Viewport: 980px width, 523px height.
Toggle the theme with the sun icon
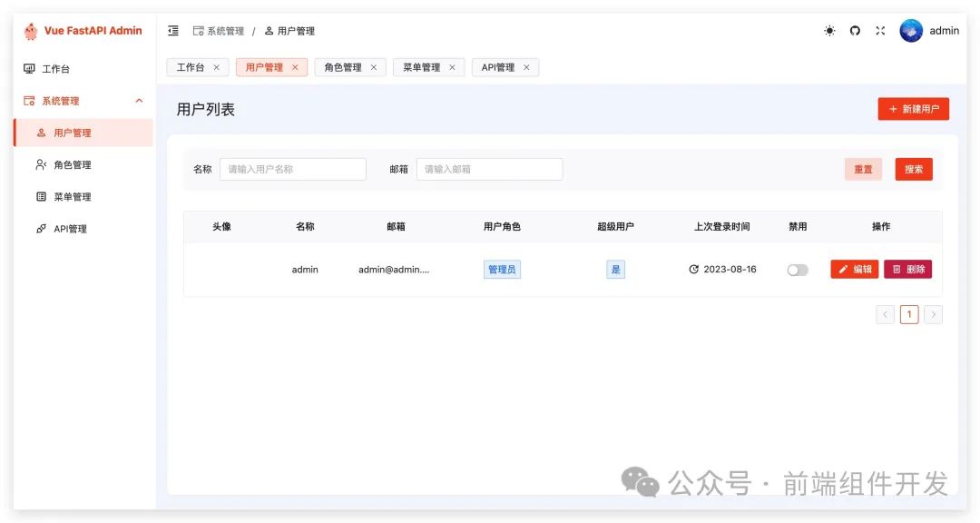click(828, 30)
